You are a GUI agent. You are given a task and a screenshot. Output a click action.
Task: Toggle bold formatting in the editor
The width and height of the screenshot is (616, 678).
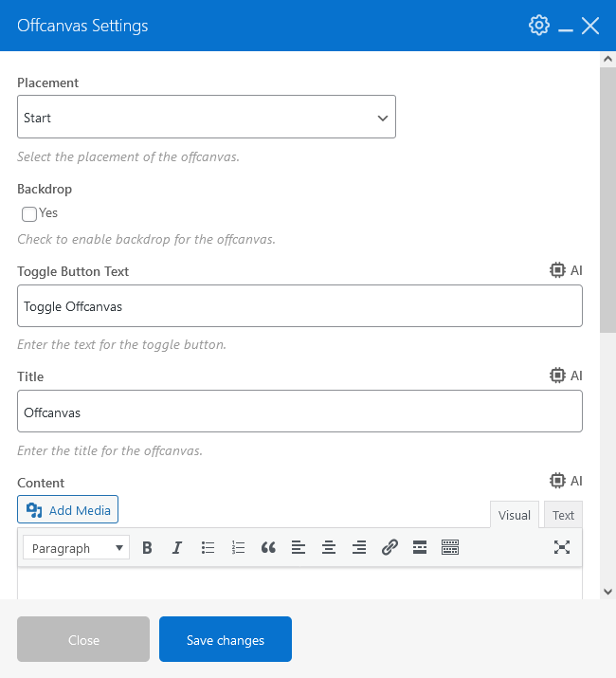coord(147,547)
